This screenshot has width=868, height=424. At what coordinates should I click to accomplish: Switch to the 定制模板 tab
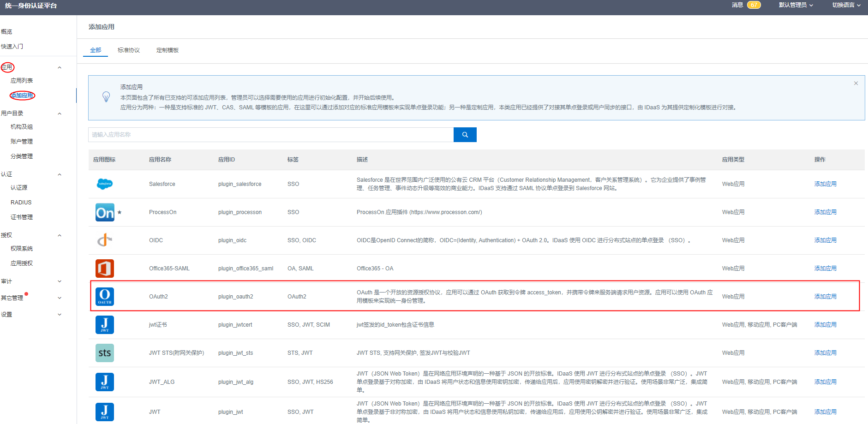point(168,50)
